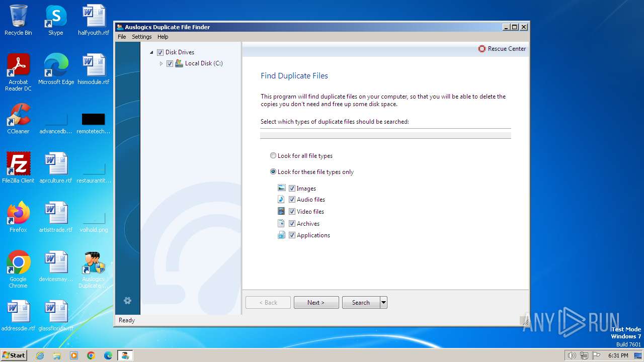Screen dimensions: 644x362
Task: Open Windows Explorer folder in taskbar
Action: tap(57, 355)
